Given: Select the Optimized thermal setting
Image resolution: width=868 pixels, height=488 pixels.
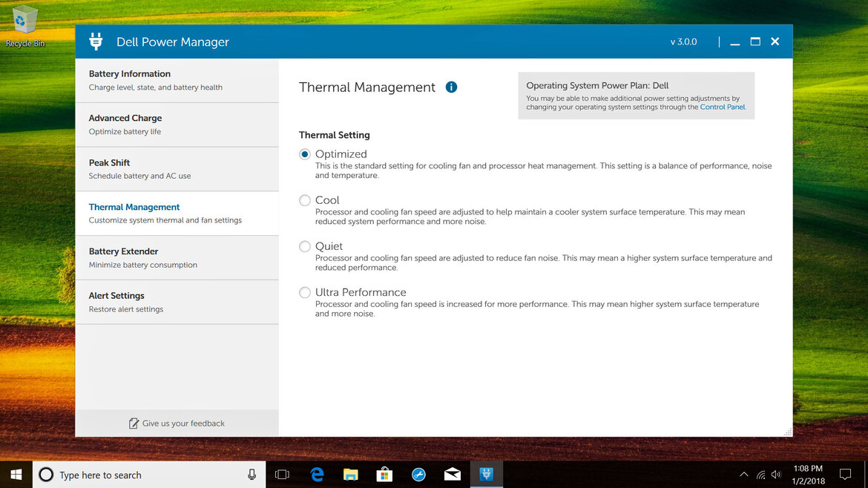Looking at the screenshot, I should (x=304, y=154).
